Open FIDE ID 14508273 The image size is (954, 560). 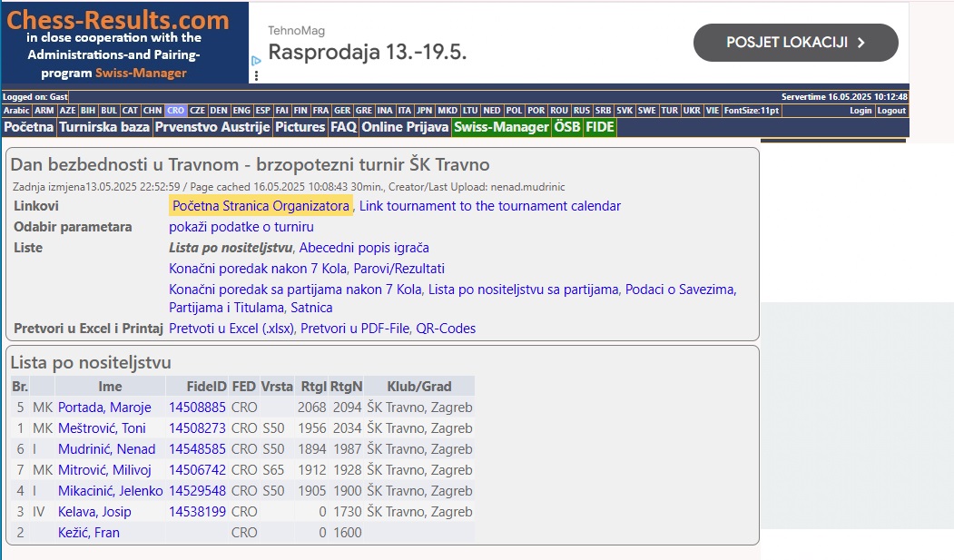[197, 428]
